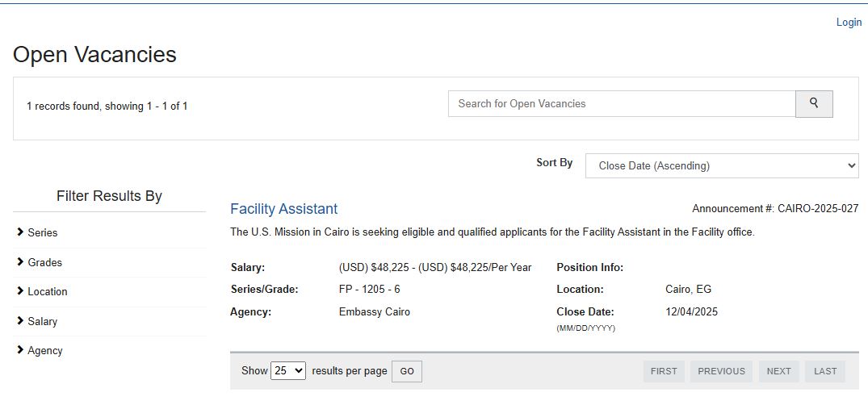Expand the Series filter chevron
868x405 pixels.
(x=20, y=232)
